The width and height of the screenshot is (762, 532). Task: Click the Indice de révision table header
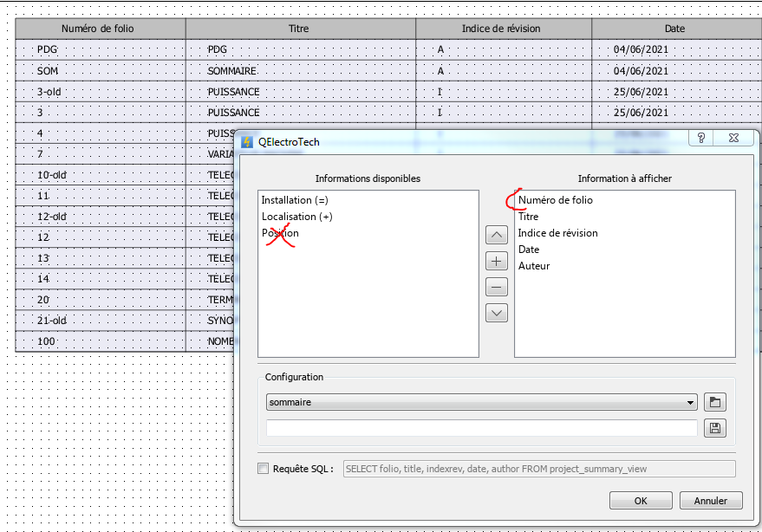click(501, 29)
